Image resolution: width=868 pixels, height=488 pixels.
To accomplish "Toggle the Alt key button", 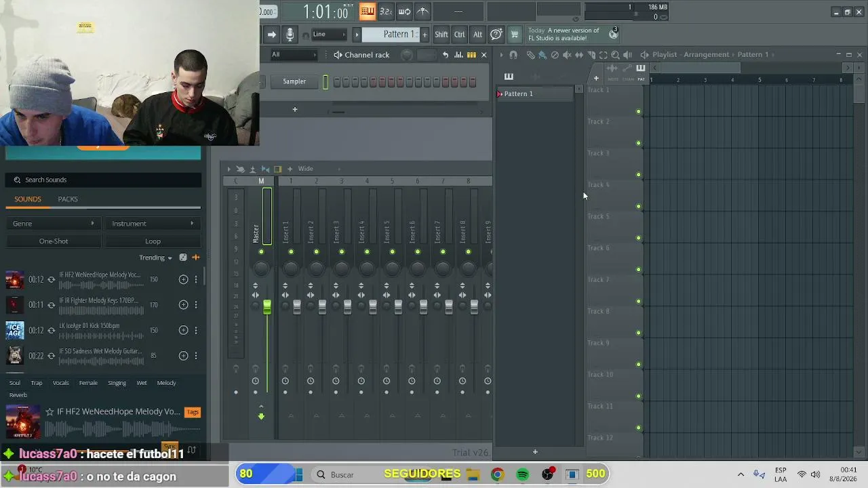I will pos(477,35).
